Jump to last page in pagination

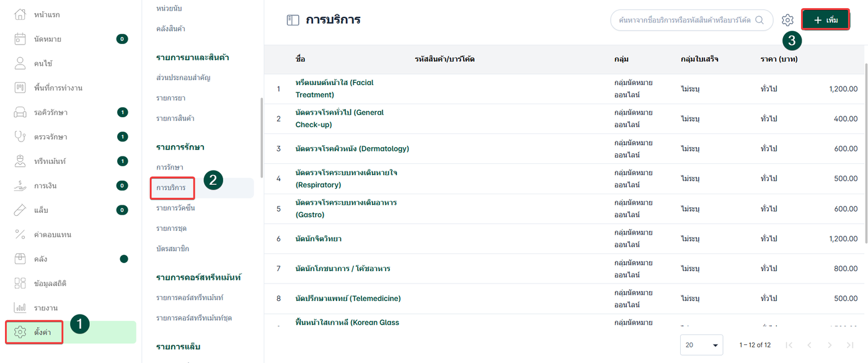point(850,345)
